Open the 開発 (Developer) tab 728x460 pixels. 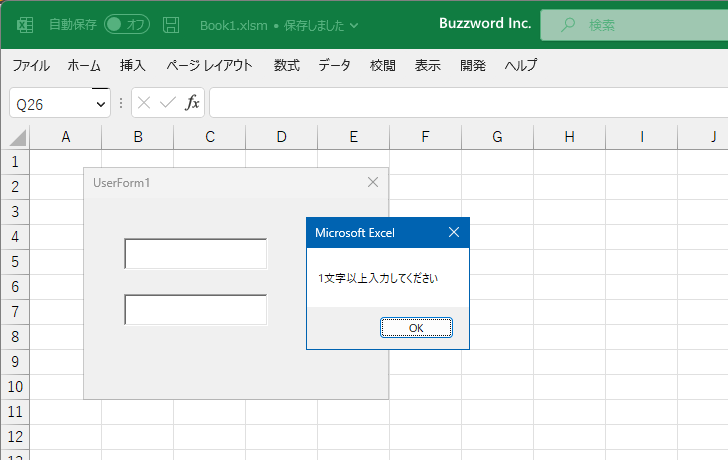pyautogui.click(x=473, y=65)
